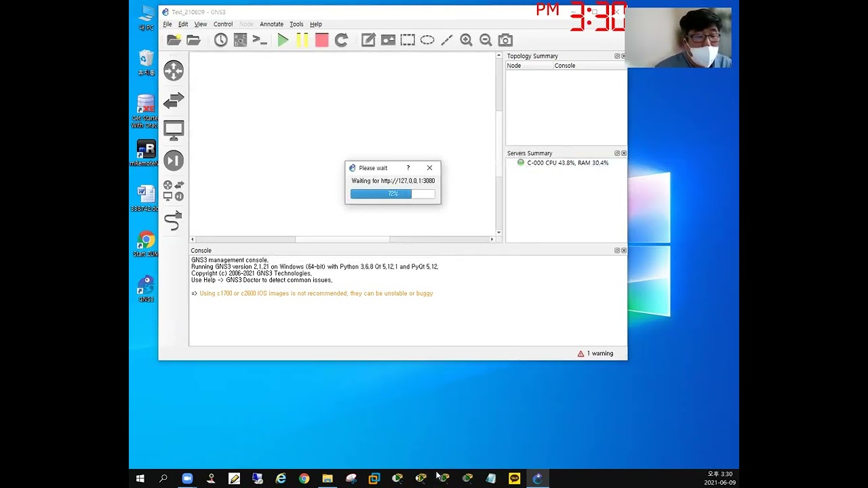Select the GNS3 desktop shortcut
Viewport: 868px width, 488px height.
pos(146,289)
